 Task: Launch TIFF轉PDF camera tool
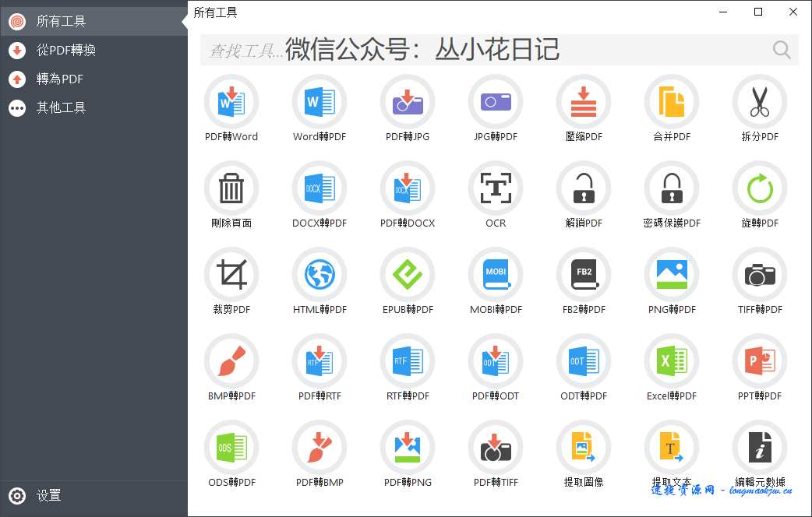(760, 275)
